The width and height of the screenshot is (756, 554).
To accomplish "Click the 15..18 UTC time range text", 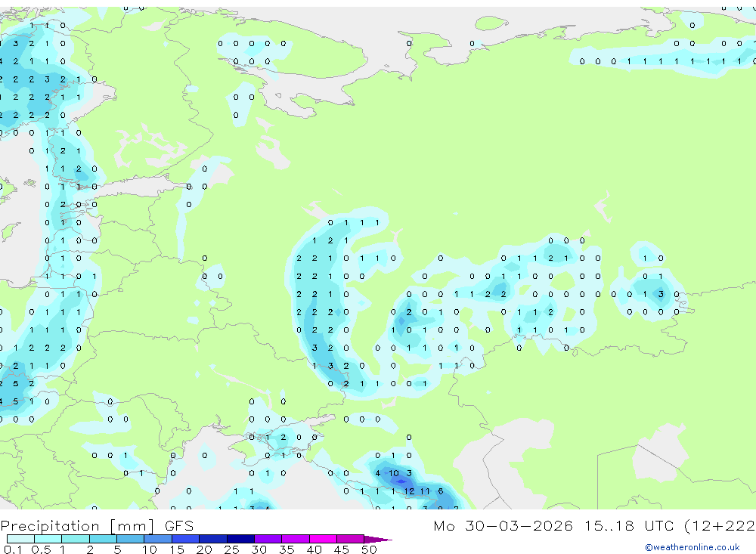I will click(629, 525).
